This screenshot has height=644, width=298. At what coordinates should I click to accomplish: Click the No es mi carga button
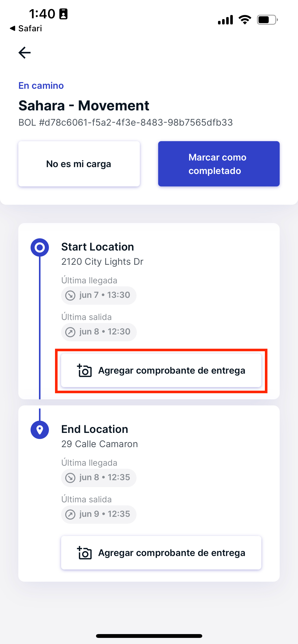[79, 164]
